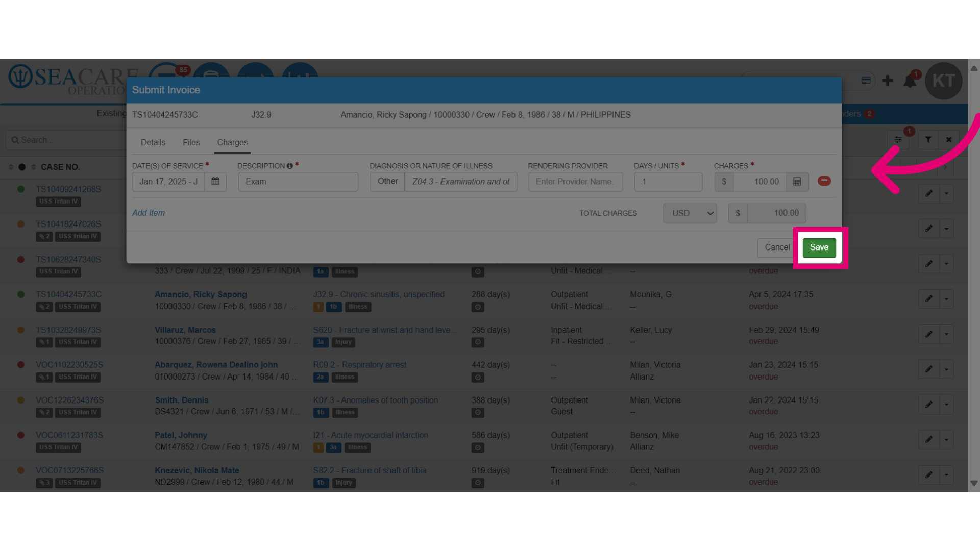This screenshot has width=980, height=551.
Task: Switch to the Files tab
Action: point(191,142)
